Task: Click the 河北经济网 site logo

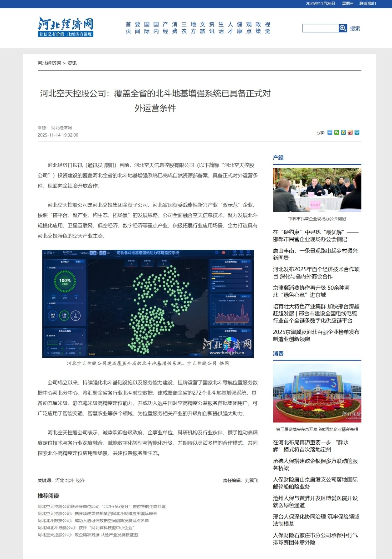Action: [66, 27]
